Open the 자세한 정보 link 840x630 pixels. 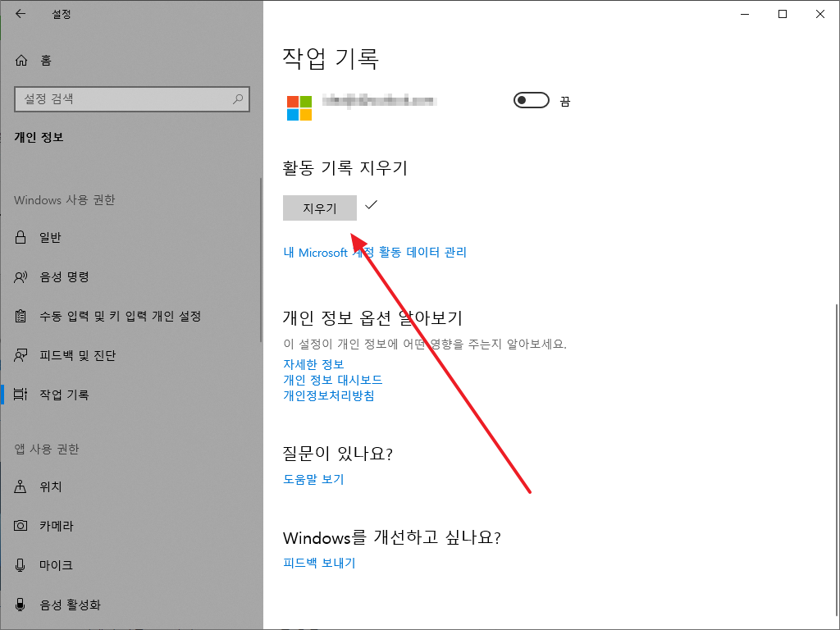click(313, 364)
